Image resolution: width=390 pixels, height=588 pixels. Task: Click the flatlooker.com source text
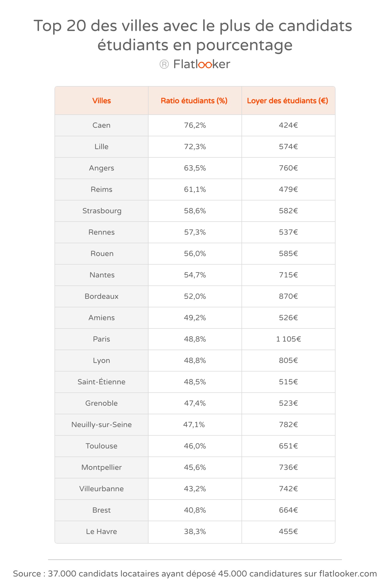[348, 574]
